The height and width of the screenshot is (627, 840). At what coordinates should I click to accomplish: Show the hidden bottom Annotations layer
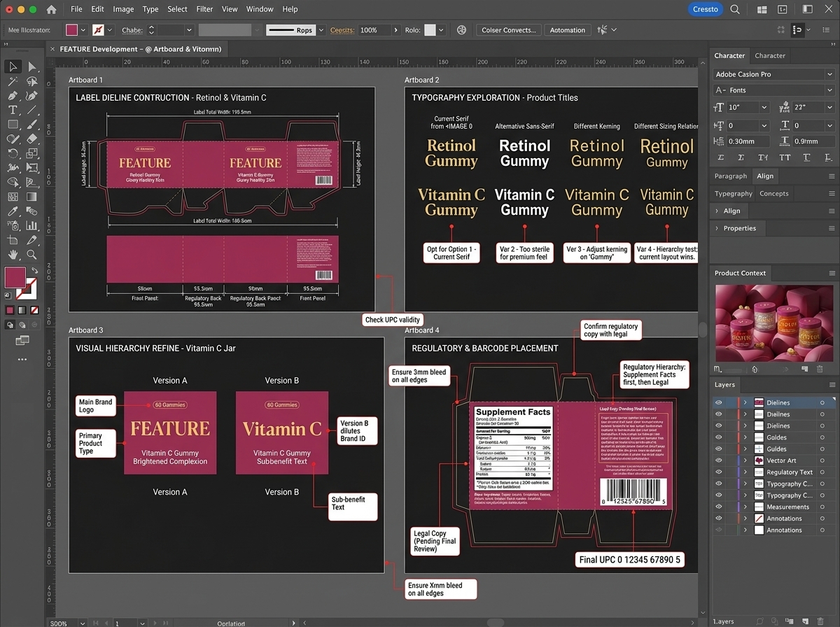pos(718,530)
